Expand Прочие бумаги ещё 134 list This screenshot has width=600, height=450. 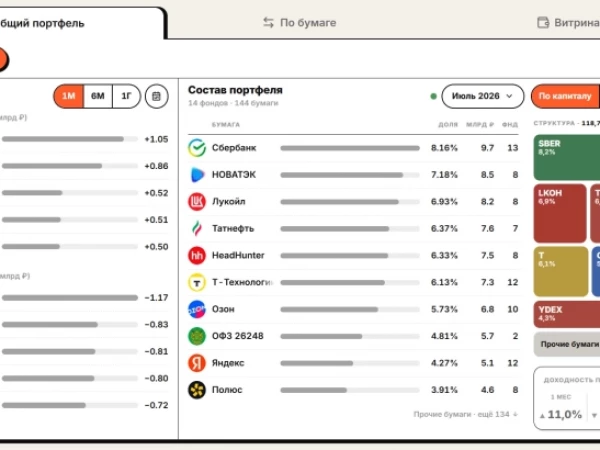tap(466, 414)
